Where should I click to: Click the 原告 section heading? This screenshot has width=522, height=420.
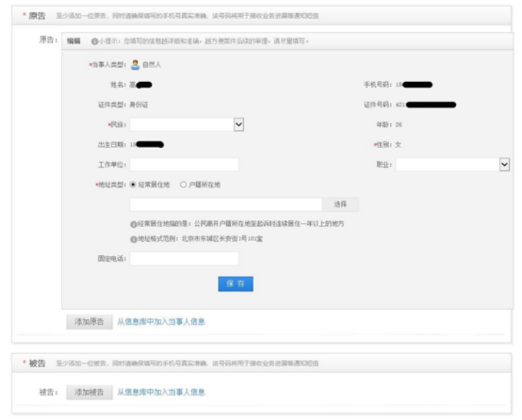click(x=37, y=15)
